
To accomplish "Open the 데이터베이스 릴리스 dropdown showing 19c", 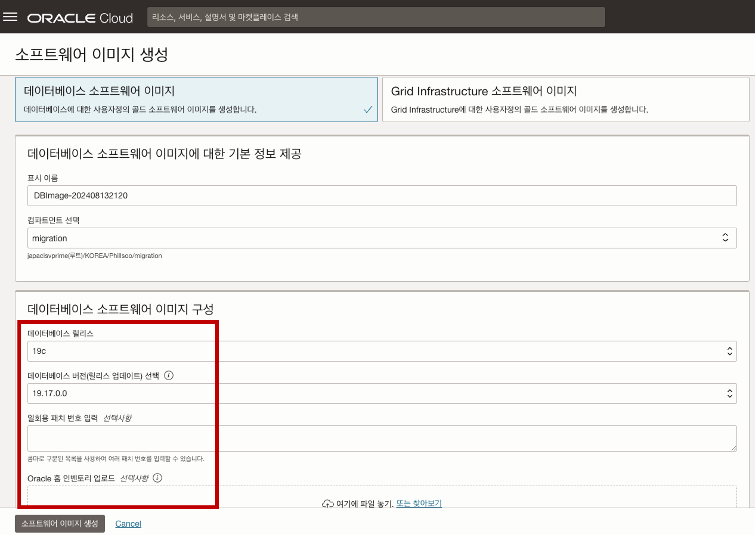I will (382, 351).
